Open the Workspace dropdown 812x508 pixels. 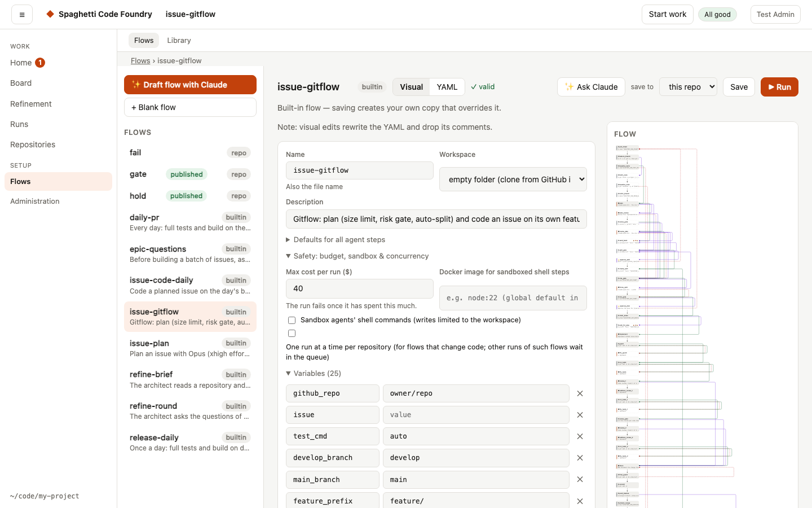click(x=513, y=179)
